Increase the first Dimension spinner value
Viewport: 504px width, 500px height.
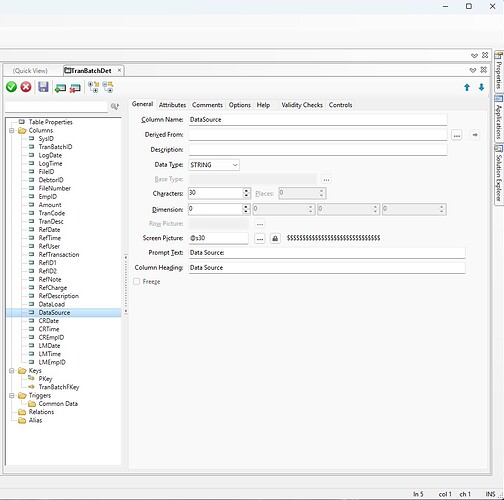[x=246, y=207]
